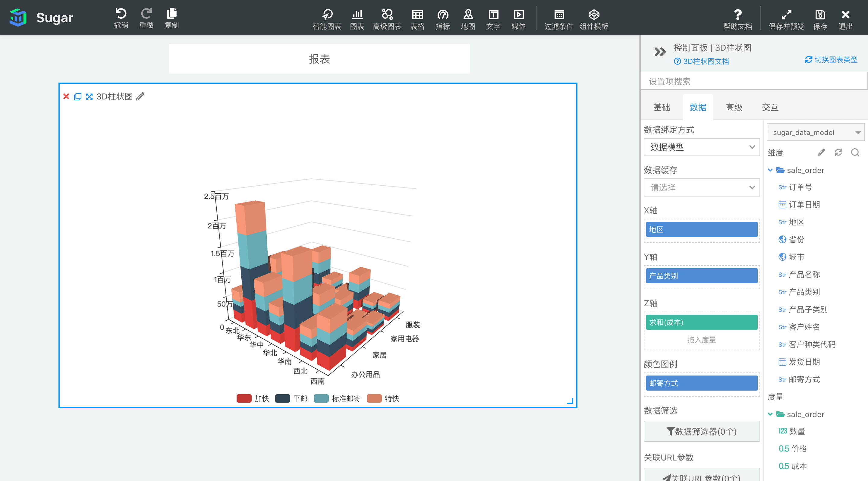Open the 媒体 media menu
Image resolution: width=868 pixels, height=481 pixels.
(518, 19)
